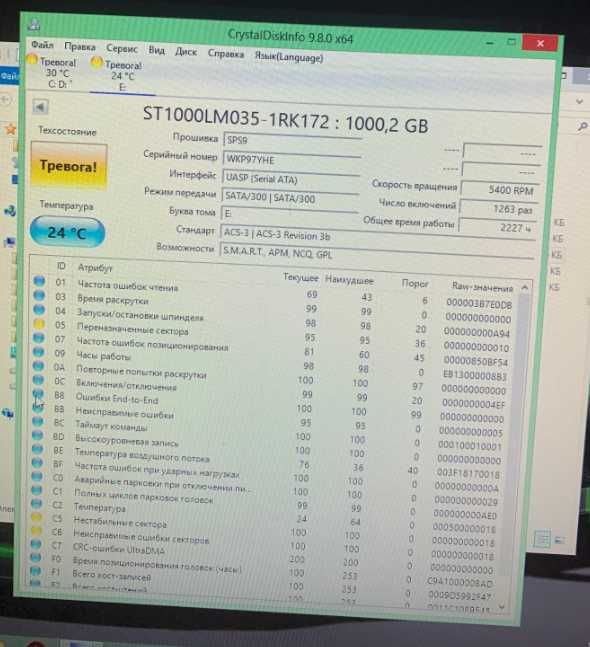
Task: Open the Справка menu
Action: coord(226,54)
